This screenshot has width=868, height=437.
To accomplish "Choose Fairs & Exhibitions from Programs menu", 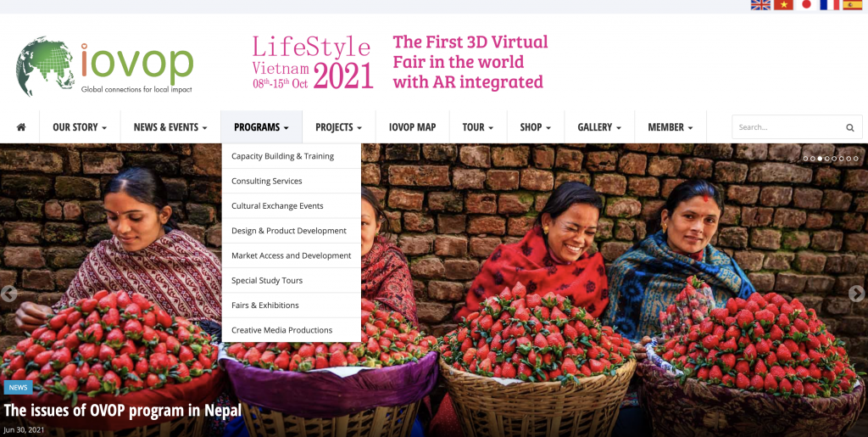I will pyautogui.click(x=292, y=305).
